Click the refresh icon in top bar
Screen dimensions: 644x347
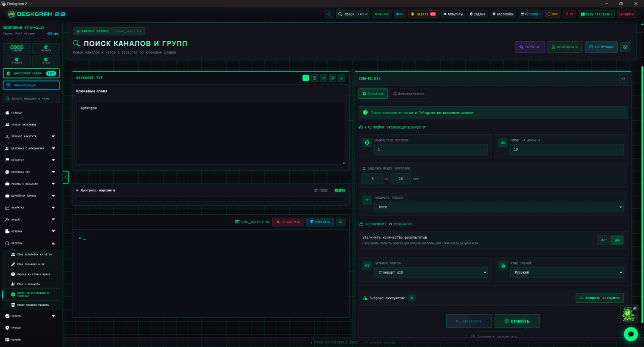(x=329, y=14)
